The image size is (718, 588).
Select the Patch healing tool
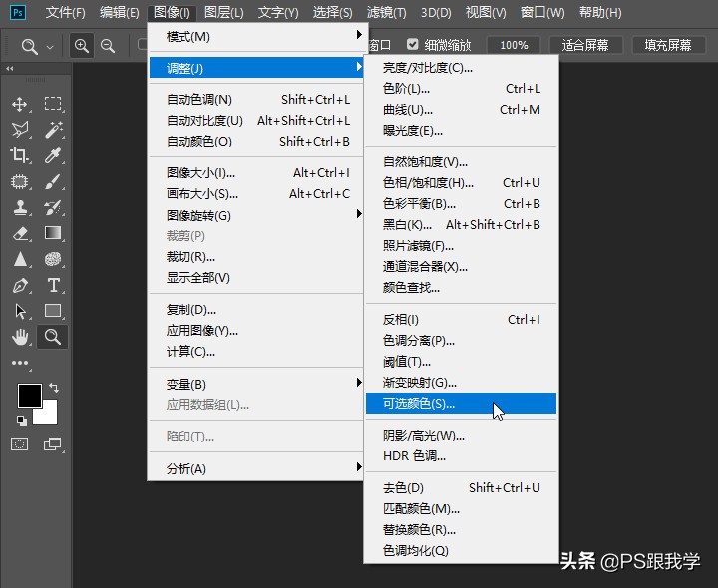pyautogui.click(x=19, y=181)
